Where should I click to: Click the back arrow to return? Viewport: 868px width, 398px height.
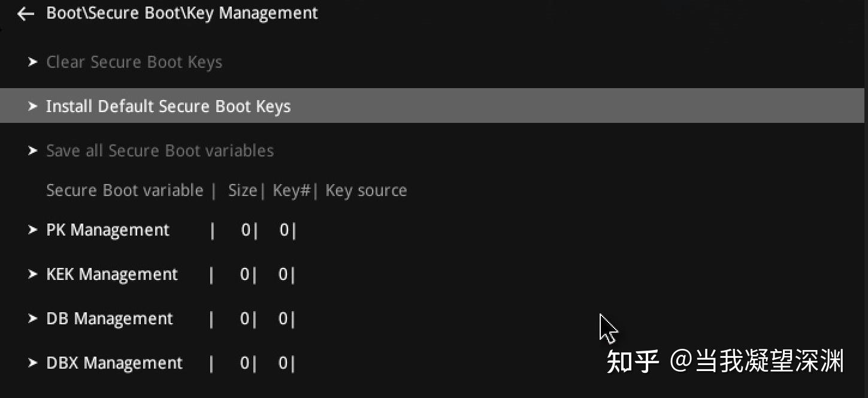point(25,13)
